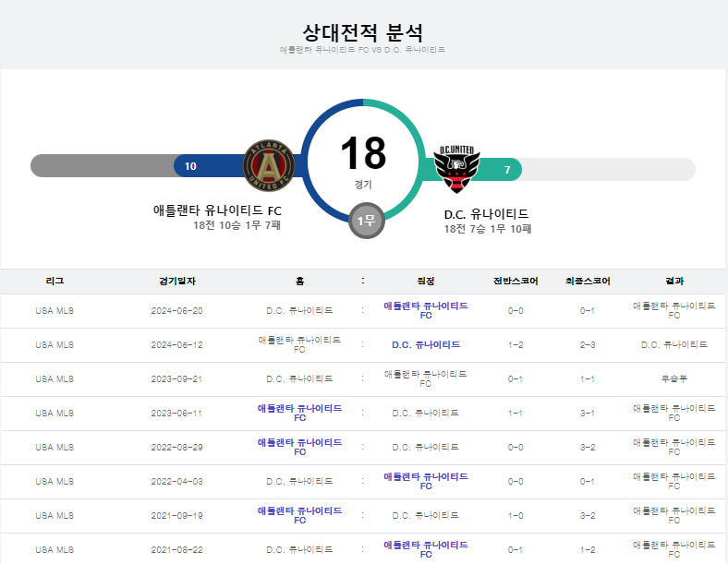Click the D.C. United crest logo
The width and height of the screenshot is (728, 564).
(456, 169)
